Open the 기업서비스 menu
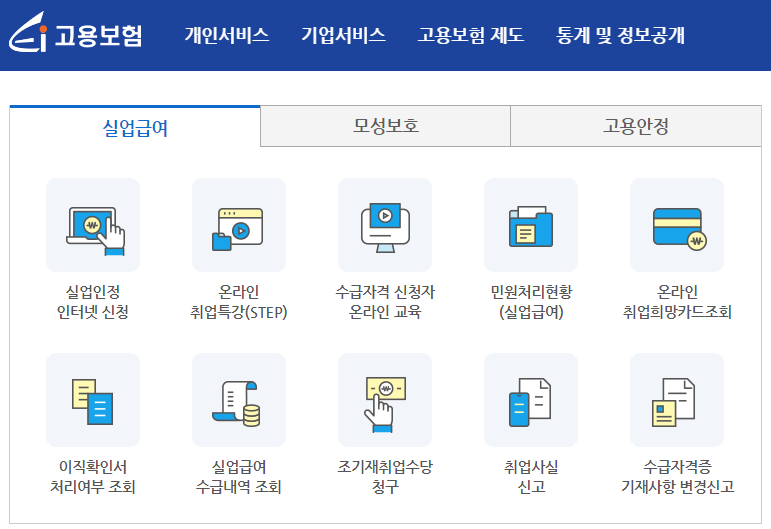 point(343,35)
